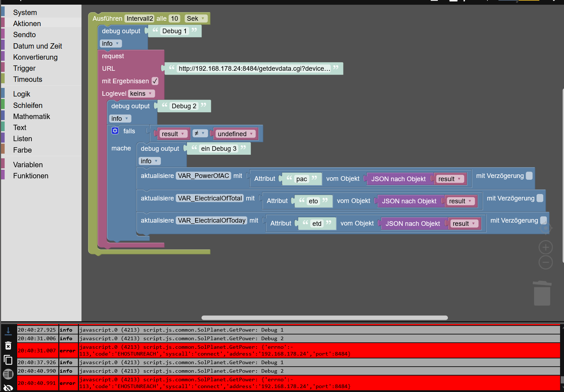The height and width of the screenshot is (392, 564).
Task: Toggle 'mit Verzögerung' for VAR_ElectricalOfToday
Action: click(x=544, y=220)
